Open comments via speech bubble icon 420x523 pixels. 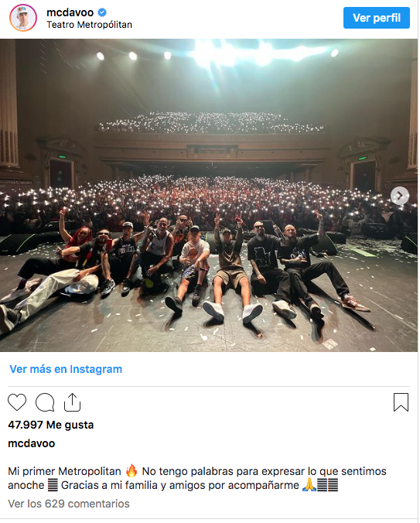[x=45, y=402]
